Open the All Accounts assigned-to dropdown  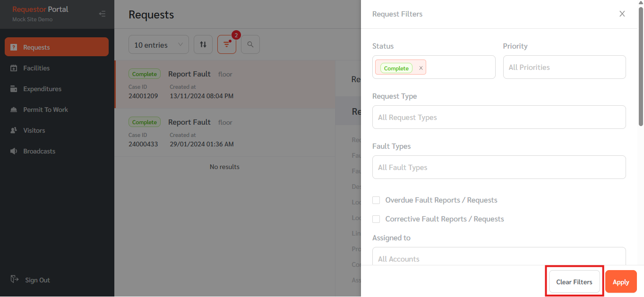click(499, 256)
